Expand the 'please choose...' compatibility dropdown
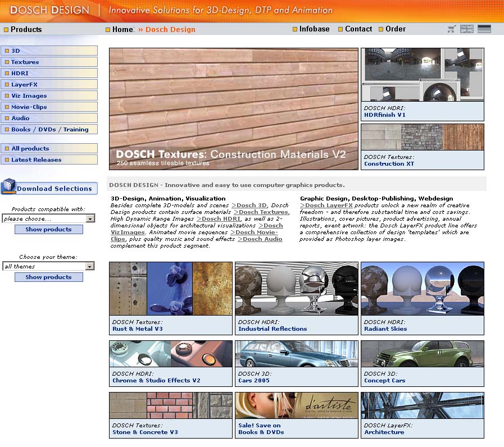 (x=48, y=218)
